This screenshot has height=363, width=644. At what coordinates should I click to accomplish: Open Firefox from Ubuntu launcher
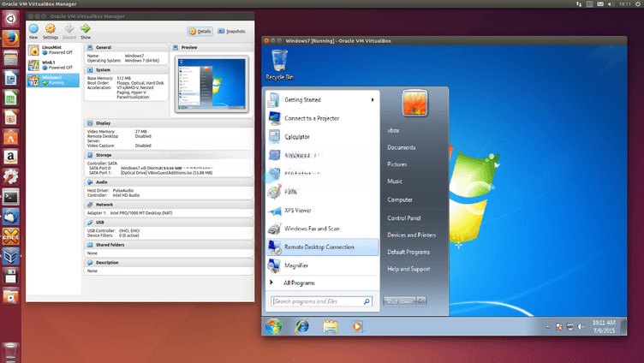click(x=10, y=39)
